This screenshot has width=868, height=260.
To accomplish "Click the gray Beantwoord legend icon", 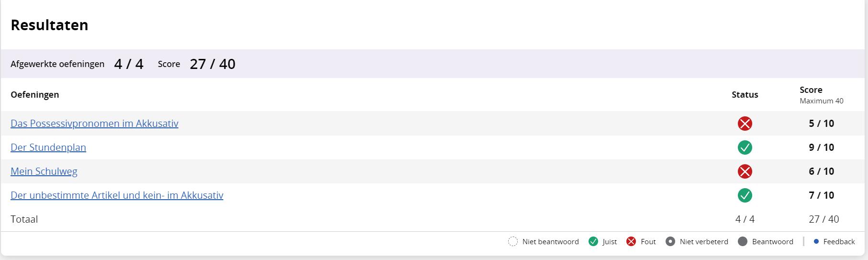I will point(743,241).
